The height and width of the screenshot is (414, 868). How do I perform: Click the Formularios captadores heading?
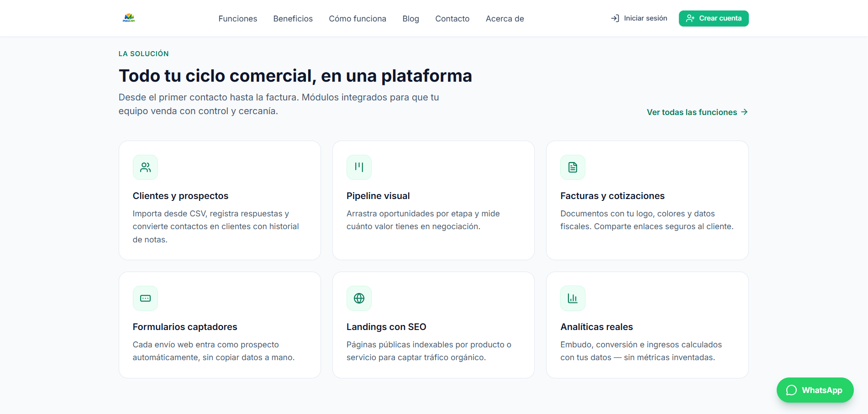click(185, 327)
